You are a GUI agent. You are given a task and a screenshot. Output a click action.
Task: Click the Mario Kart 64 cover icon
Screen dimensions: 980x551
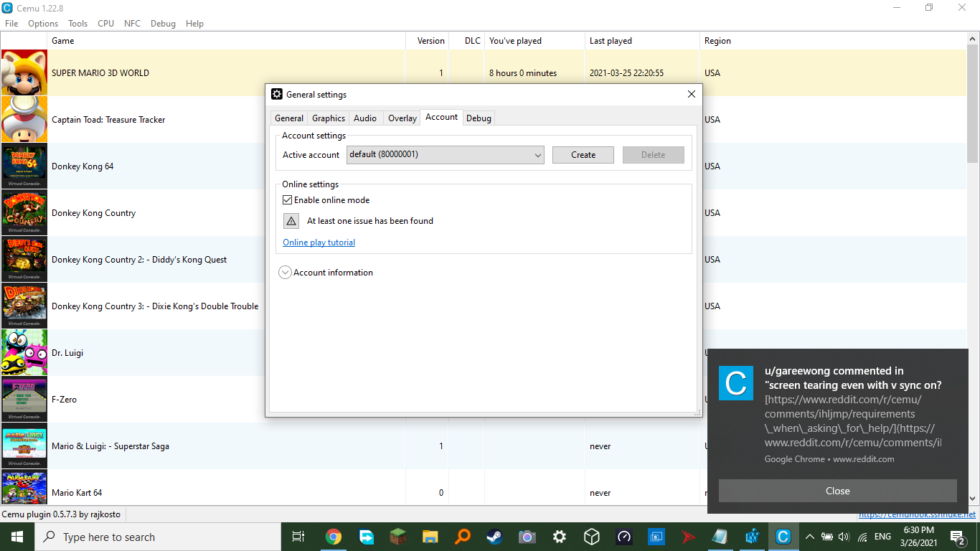[24, 489]
